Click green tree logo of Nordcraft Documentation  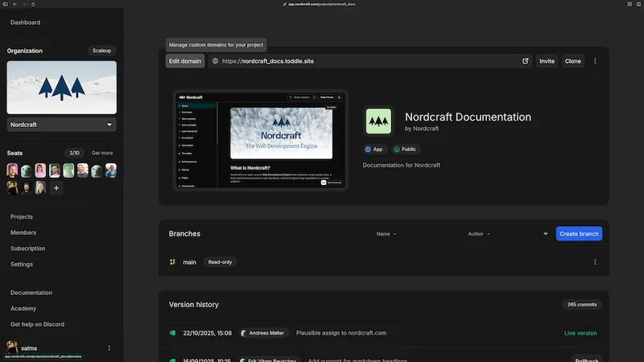(378, 121)
